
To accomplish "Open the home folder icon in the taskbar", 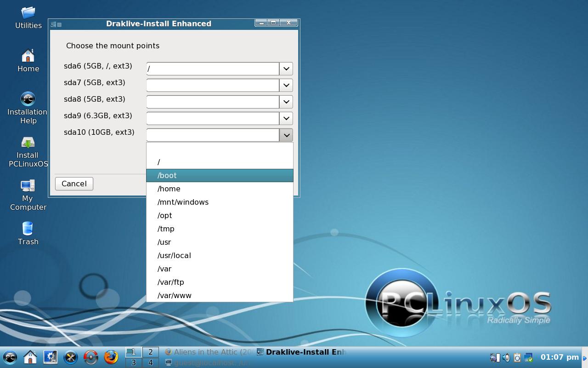I will (30, 357).
